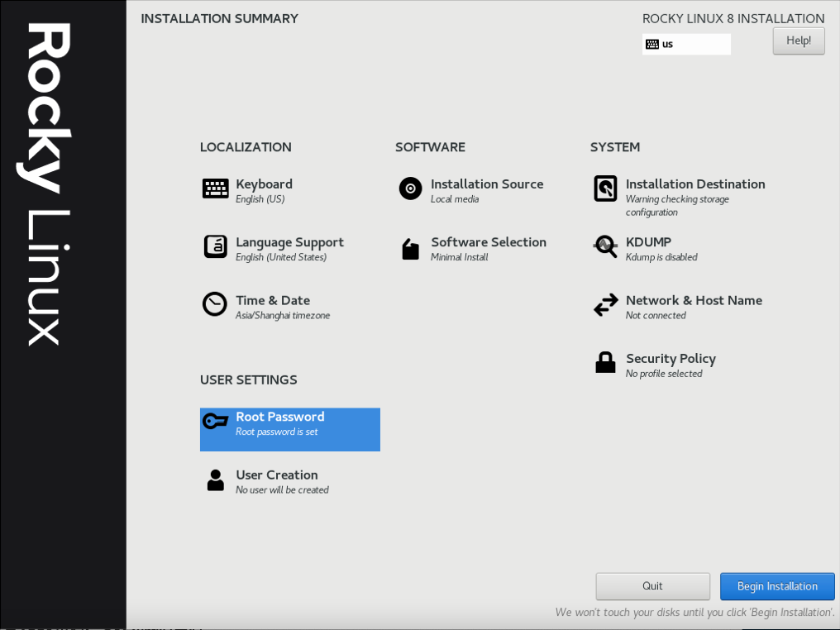This screenshot has height=630, width=840.
Task: Click the Quit button
Action: [x=652, y=586]
